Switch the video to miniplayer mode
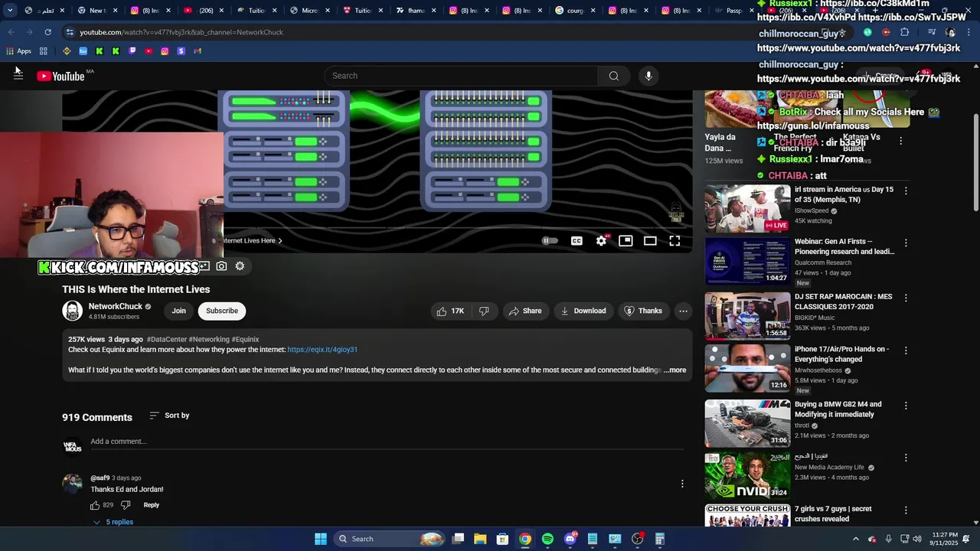 [x=626, y=240]
